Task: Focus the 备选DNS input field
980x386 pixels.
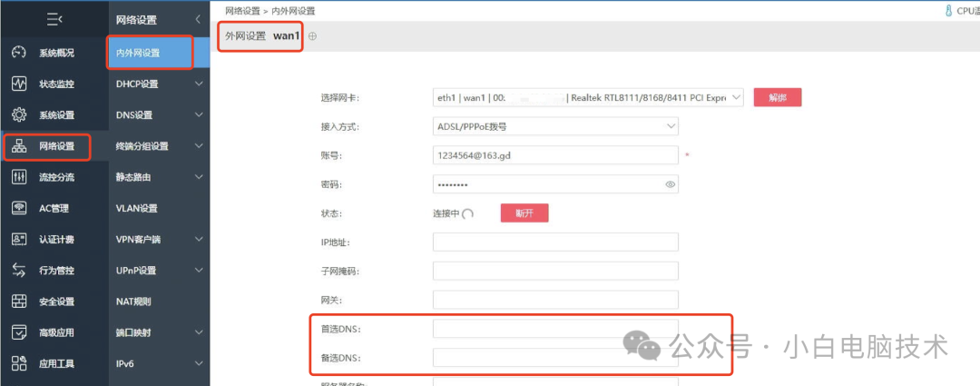Action: pyautogui.click(x=555, y=358)
